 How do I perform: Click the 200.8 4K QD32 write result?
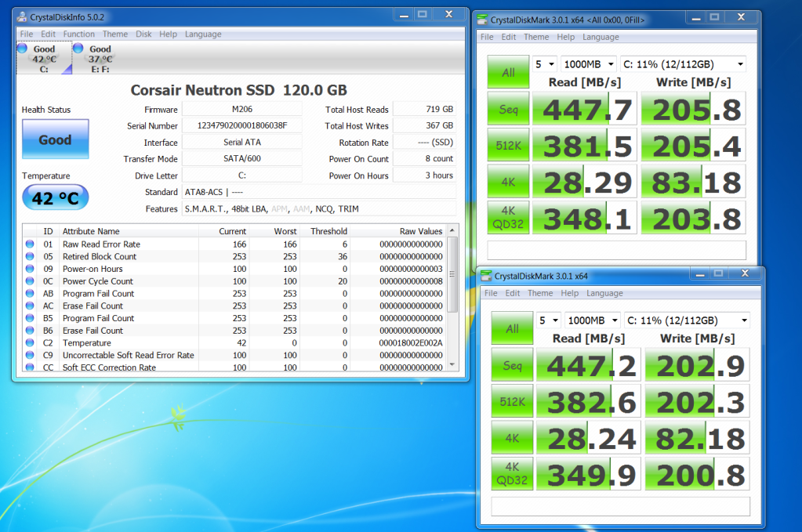697,474
